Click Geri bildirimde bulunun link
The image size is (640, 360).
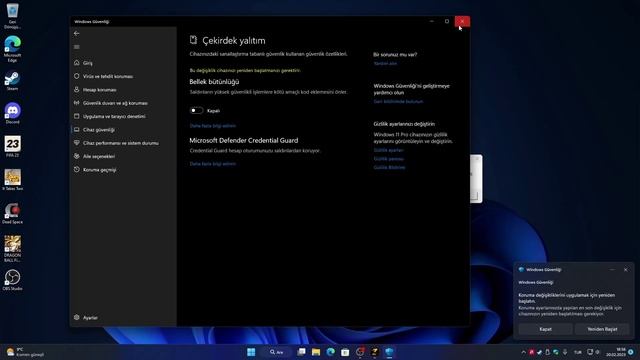tap(398, 101)
